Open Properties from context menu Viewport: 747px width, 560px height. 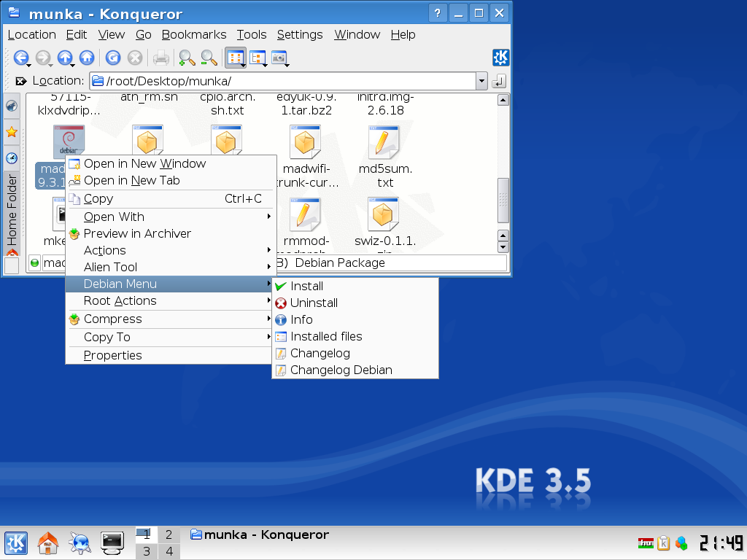(x=169, y=355)
